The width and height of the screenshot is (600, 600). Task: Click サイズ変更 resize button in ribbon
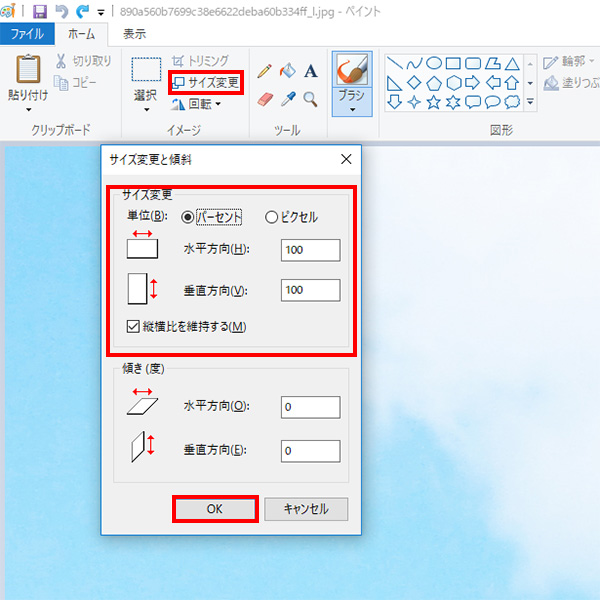[206, 82]
